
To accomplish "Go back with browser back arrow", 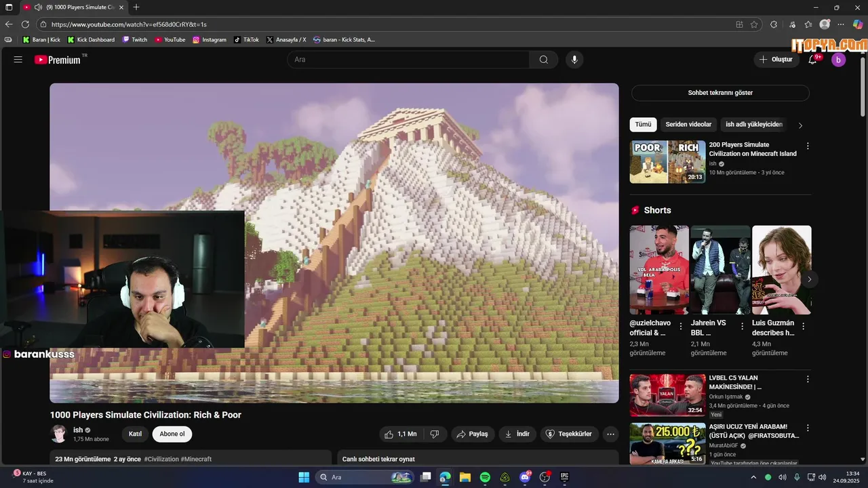I will (9, 24).
